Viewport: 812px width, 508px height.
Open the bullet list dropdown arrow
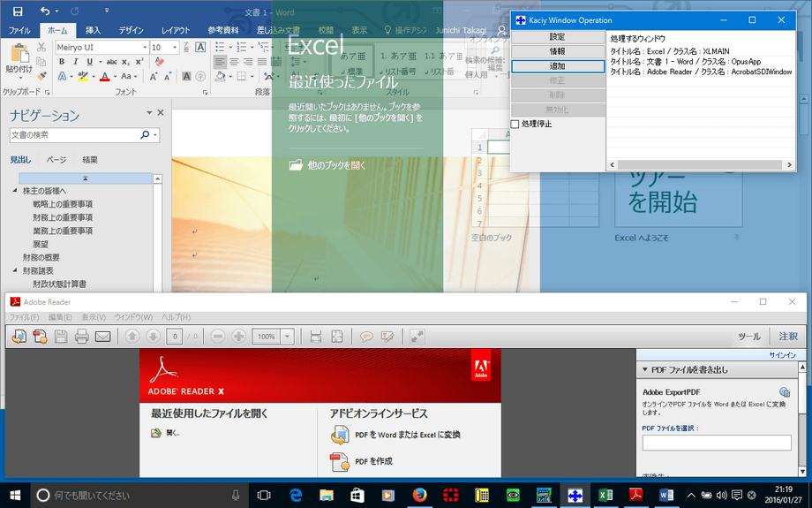[230, 47]
